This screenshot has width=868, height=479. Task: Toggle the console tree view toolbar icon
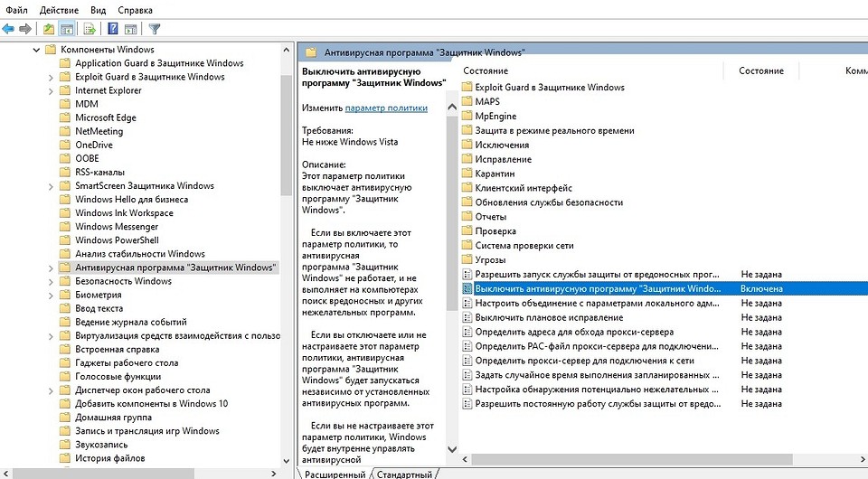66,29
